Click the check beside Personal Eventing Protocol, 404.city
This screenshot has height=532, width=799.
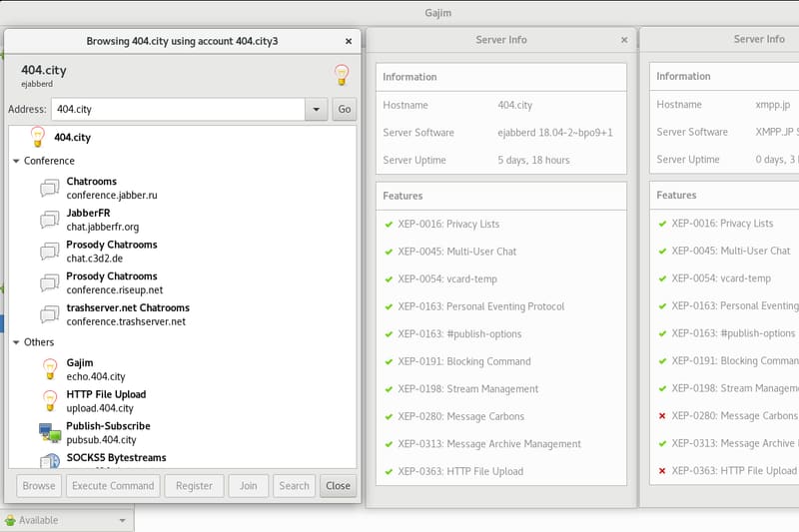[389, 306]
